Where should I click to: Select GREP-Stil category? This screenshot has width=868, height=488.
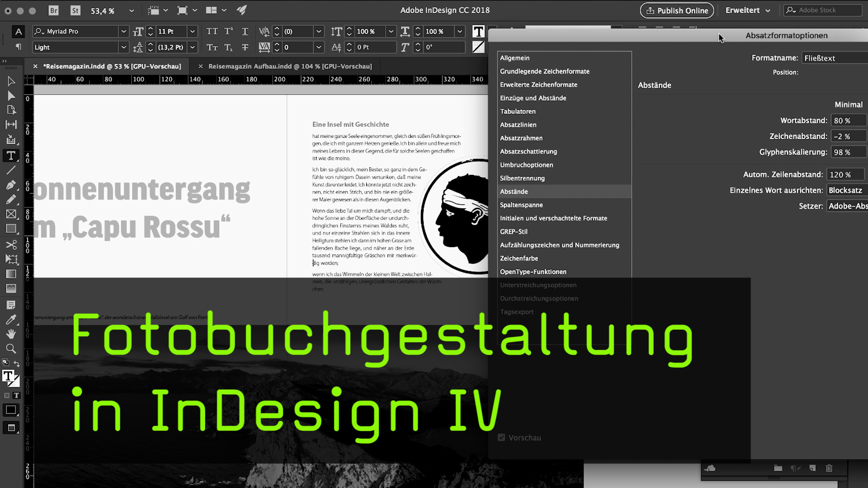point(564,231)
